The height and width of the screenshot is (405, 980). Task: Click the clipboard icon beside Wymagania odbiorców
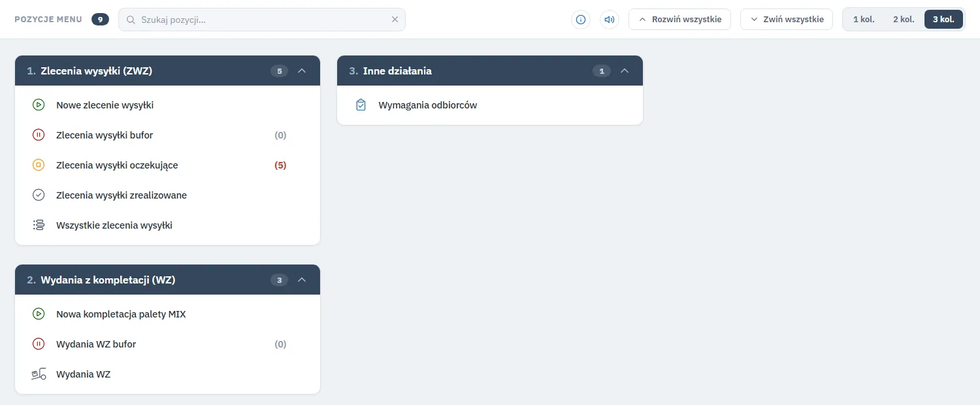coord(361,105)
